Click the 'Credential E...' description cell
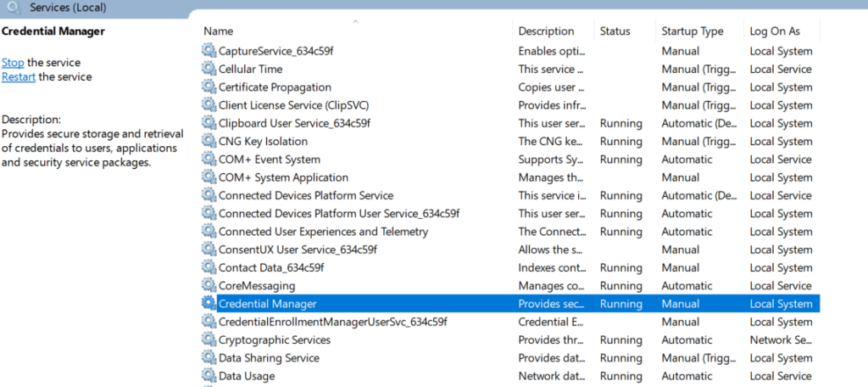Image resolution: width=868 pixels, height=387 pixels. pos(551,322)
